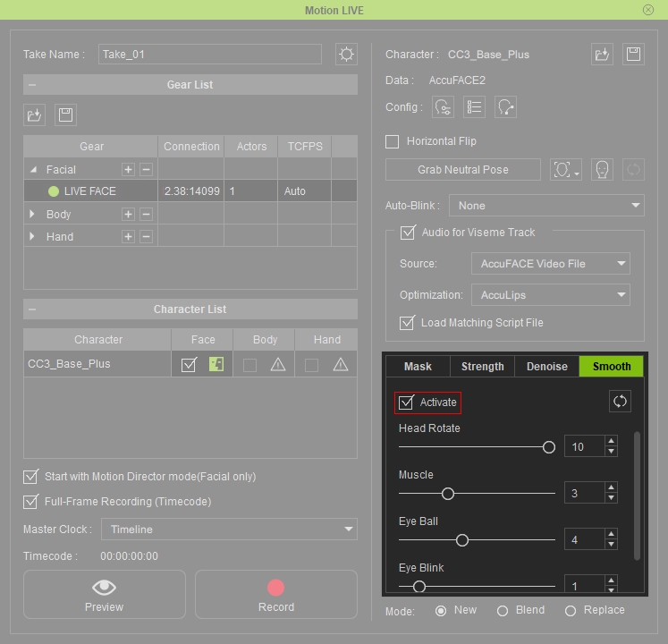This screenshot has width=668, height=644.
Task: Toggle Start with Motion Director mode
Action: click(30, 477)
